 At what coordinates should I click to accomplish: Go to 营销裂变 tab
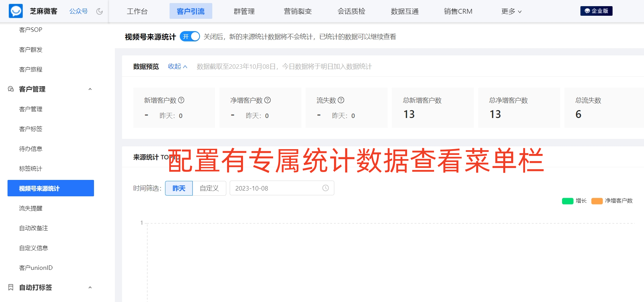pos(298,11)
